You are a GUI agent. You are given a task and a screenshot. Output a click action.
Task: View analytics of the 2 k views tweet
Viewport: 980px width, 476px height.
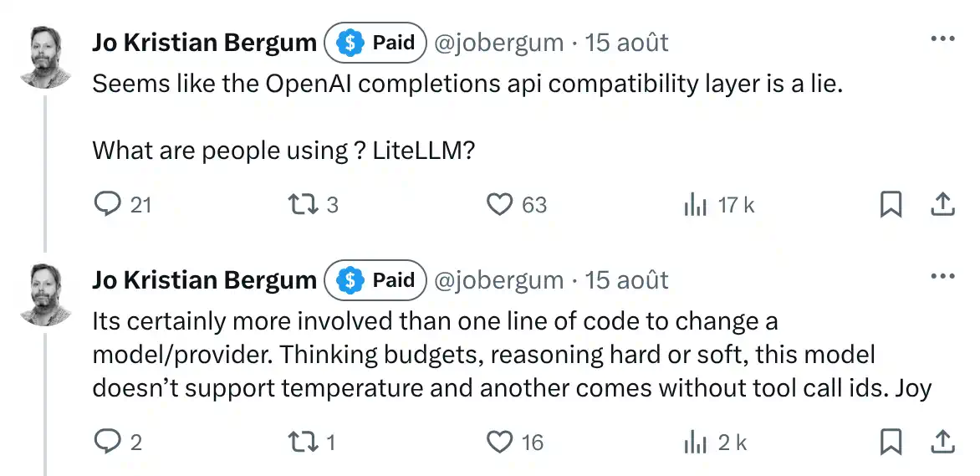click(696, 442)
